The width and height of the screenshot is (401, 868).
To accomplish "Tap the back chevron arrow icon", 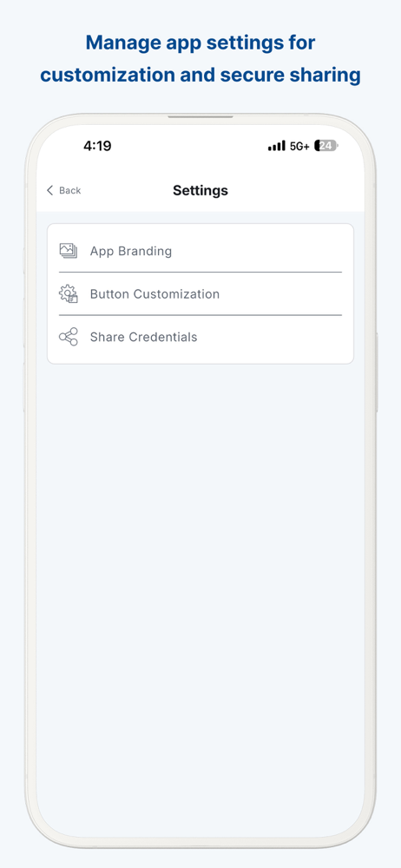I will pos(49,190).
